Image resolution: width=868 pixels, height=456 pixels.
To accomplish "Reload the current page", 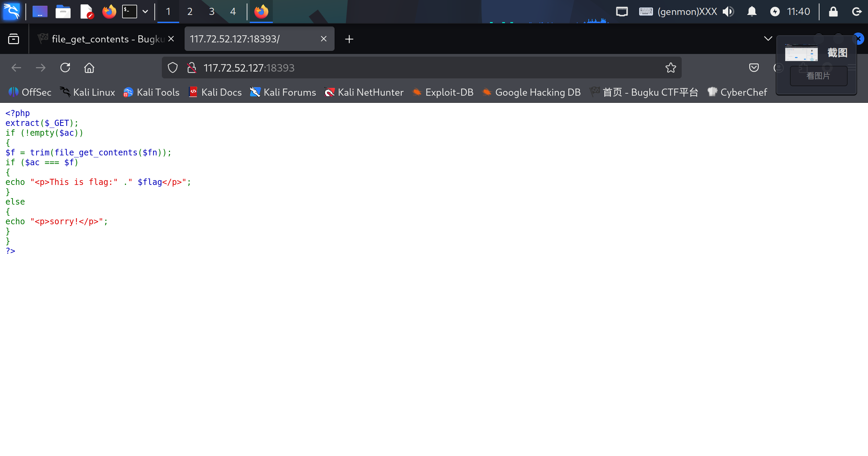I will (65, 68).
